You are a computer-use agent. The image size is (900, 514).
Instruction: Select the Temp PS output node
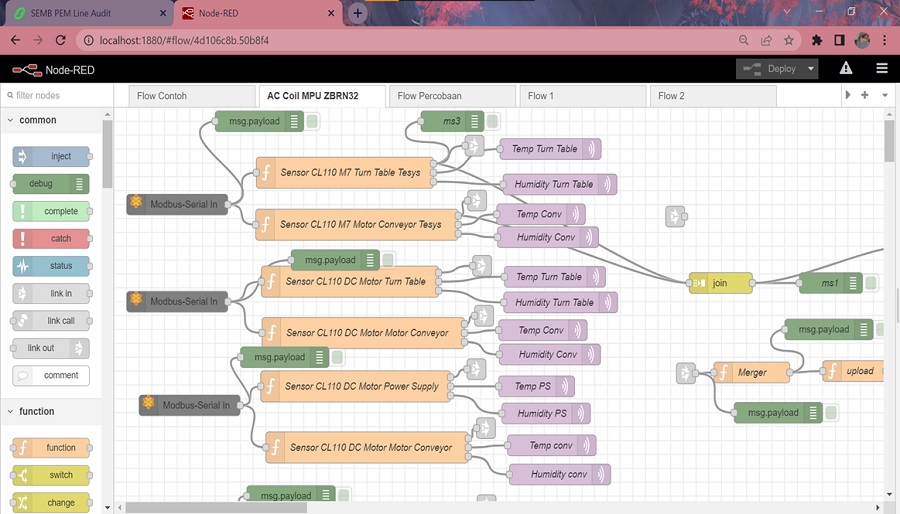(536, 386)
